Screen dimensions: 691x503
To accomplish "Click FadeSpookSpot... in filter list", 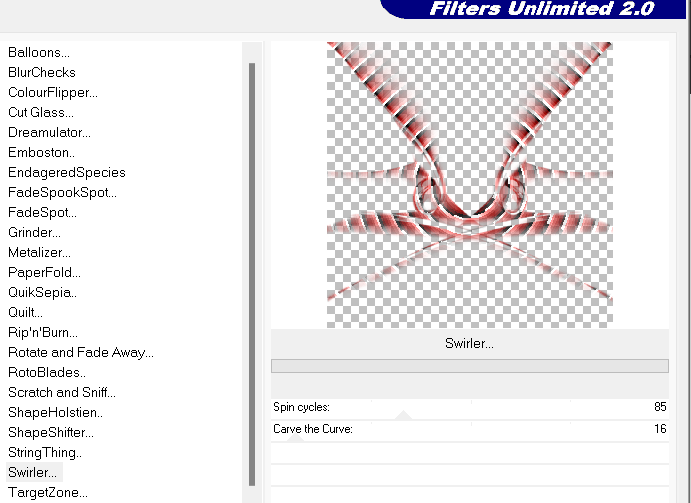I will point(62,192).
